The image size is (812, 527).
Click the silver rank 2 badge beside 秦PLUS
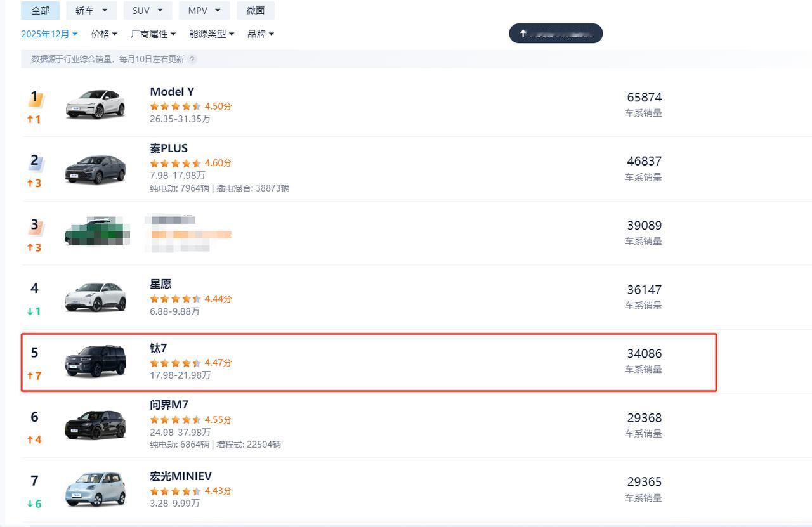pos(35,162)
